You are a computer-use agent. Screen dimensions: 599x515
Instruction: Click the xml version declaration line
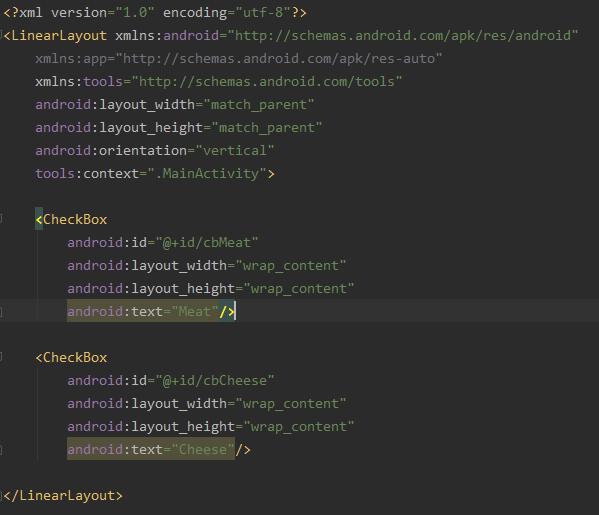coord(155,13)
